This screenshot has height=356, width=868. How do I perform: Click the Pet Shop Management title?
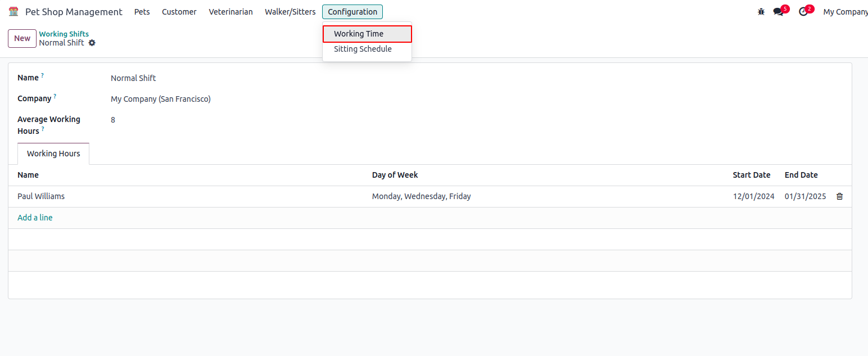[x=74, y=12]
